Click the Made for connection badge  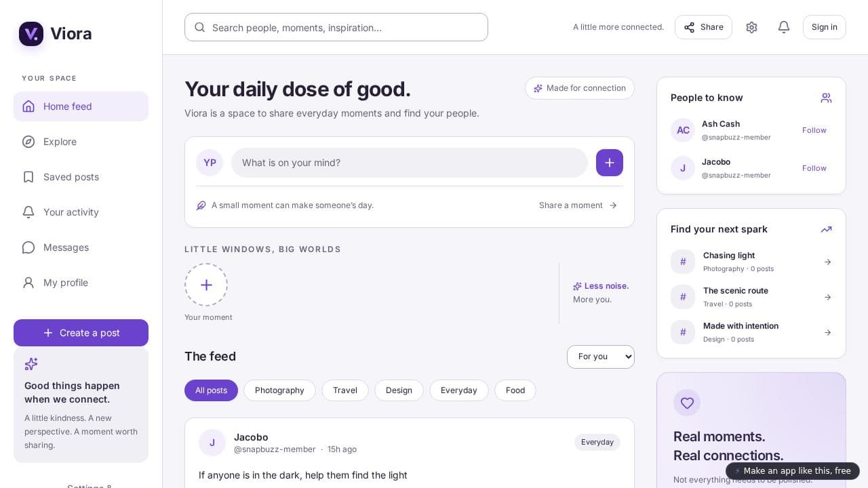(580, 88)
